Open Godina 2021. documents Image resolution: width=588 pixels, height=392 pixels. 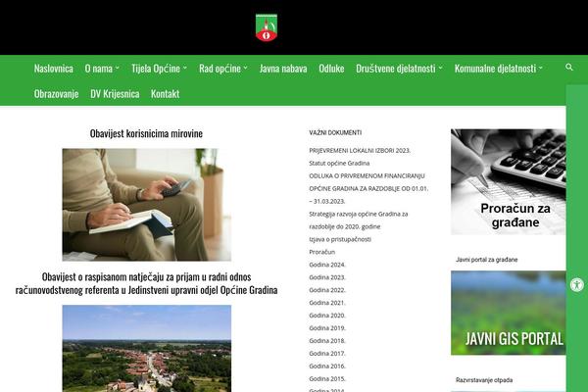pyautogui.click(x=327, y=303)
